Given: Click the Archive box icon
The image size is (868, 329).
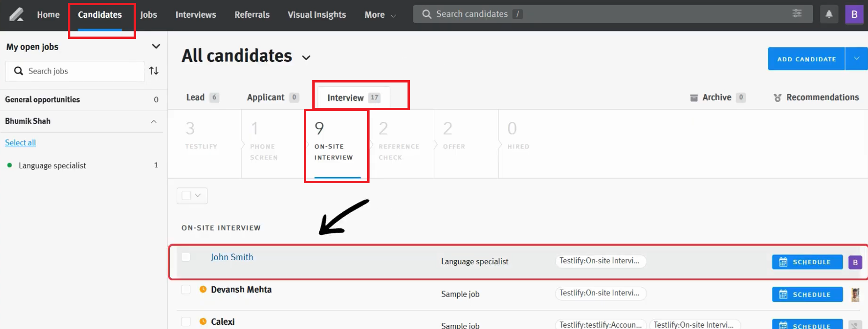Looking at the screenshot, I should (694, 97).
